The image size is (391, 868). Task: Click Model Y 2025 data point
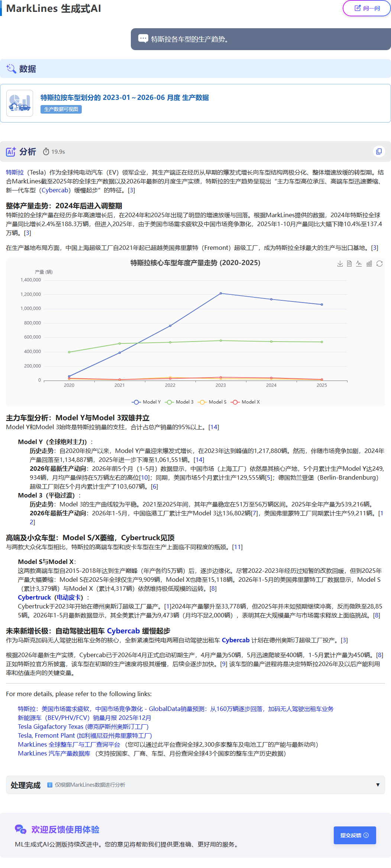322,304
